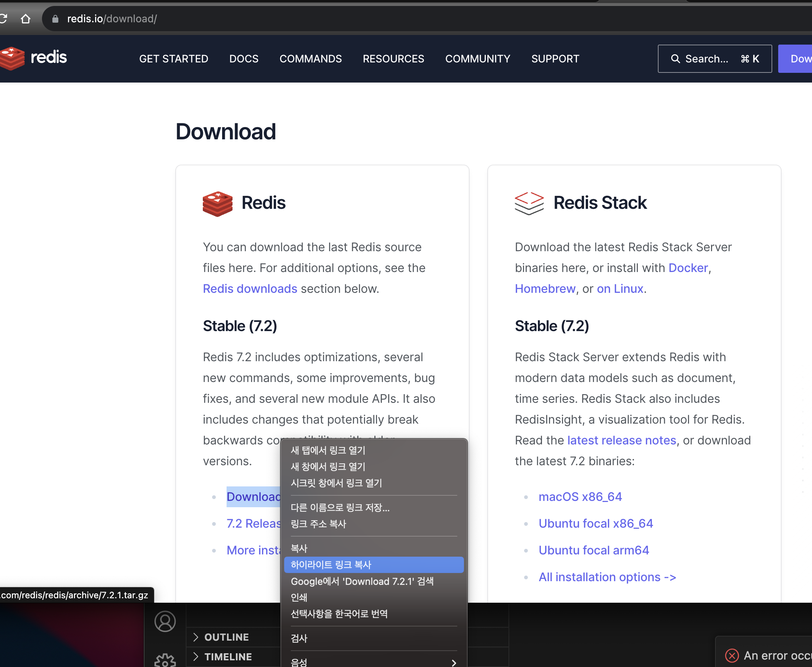This screenshot has width=812, height=667.
Task: Click the browser home icon
Action: coord(26,19)
